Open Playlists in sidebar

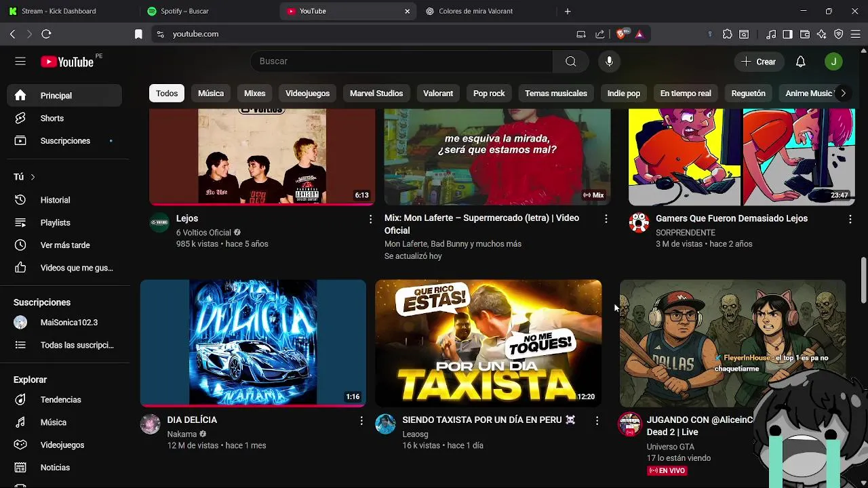tap(64, 222)
